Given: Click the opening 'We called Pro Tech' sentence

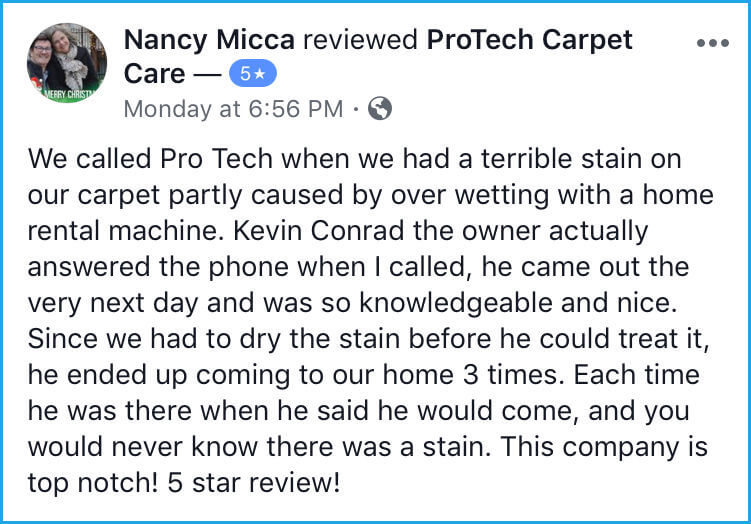Looking at the screenshot, I should click(150, 159).
